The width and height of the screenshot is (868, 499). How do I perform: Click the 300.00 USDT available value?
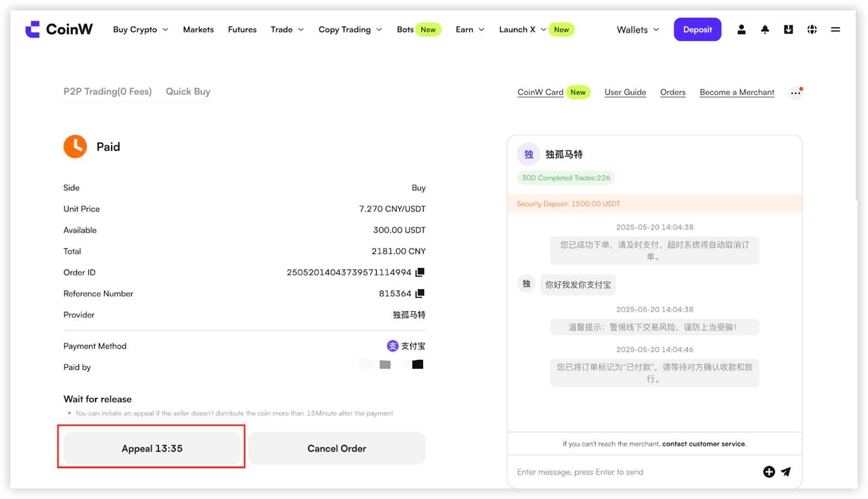399,230
